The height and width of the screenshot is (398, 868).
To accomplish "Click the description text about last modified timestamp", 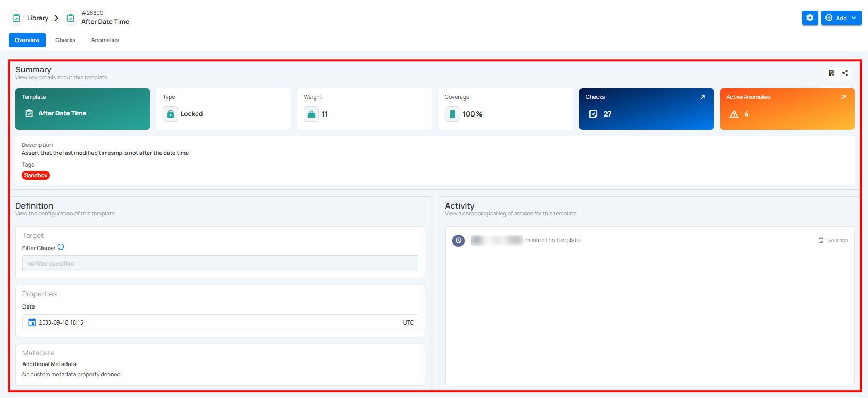I will pyautogui.click(x=105, y=153).
